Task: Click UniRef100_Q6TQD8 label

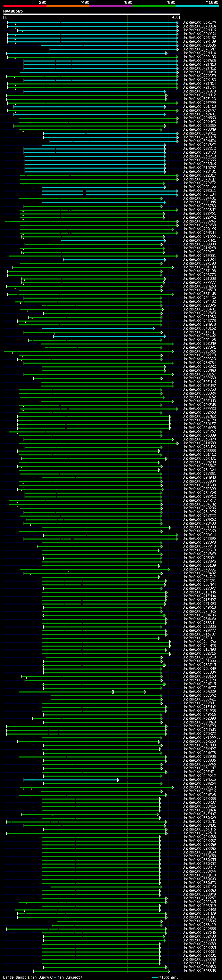Action: 199,278
